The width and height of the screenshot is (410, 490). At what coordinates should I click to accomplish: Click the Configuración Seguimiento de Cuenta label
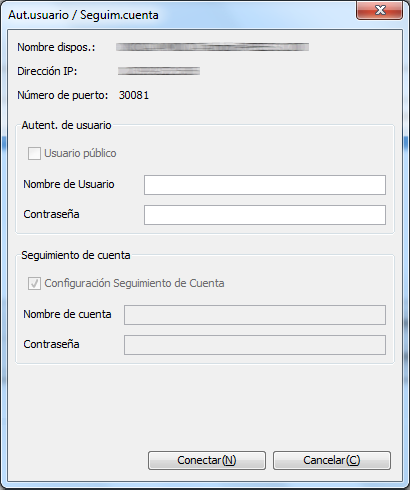click(134, 283)
